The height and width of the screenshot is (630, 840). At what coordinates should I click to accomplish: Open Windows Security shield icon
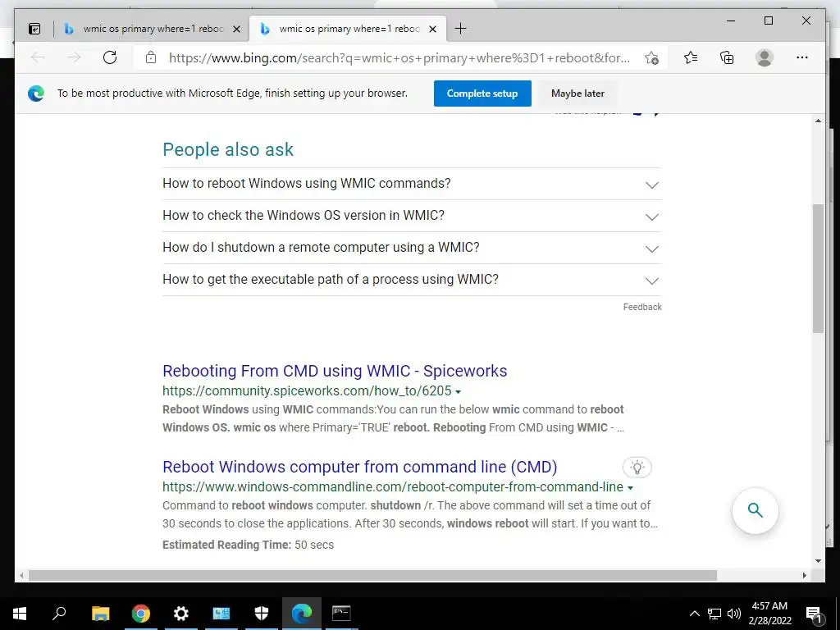[x=262, y=614]
